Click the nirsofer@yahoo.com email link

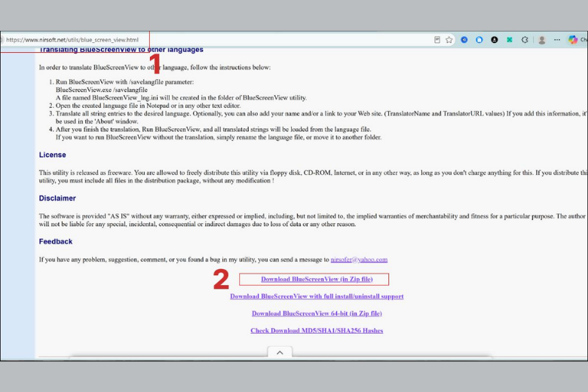click(x=359, y=259)
